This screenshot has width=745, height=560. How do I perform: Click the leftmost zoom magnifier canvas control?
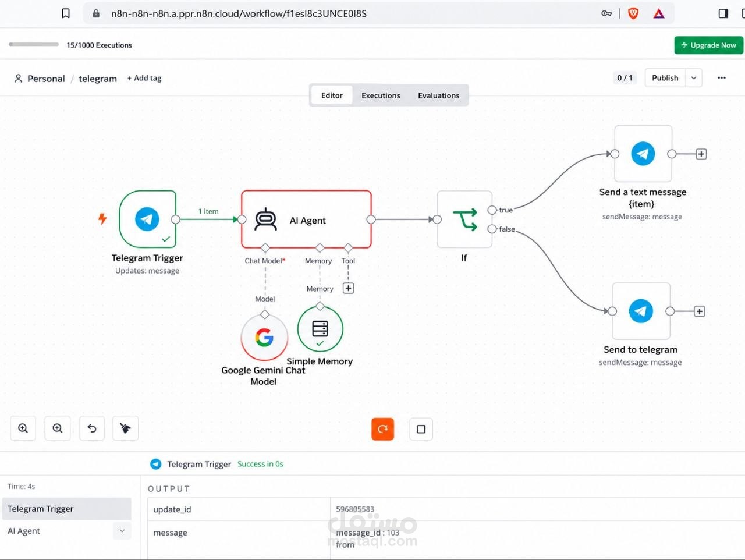[x=23, y=428]
